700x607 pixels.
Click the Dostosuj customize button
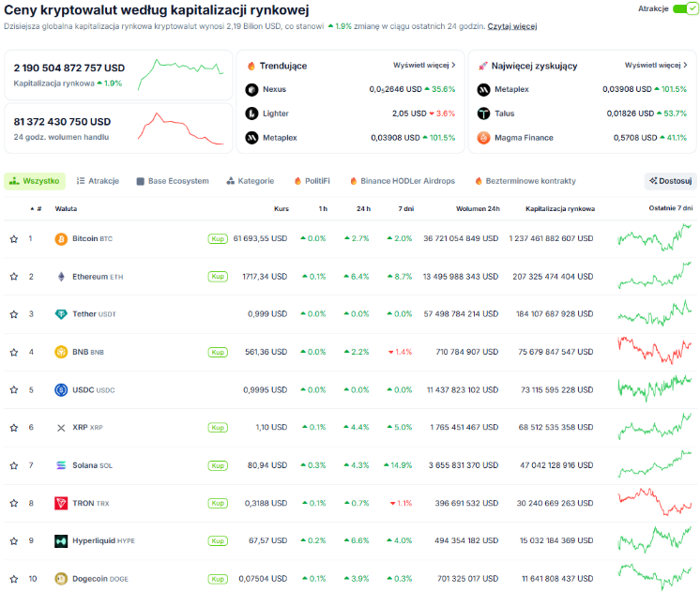(x=671, y=181)
